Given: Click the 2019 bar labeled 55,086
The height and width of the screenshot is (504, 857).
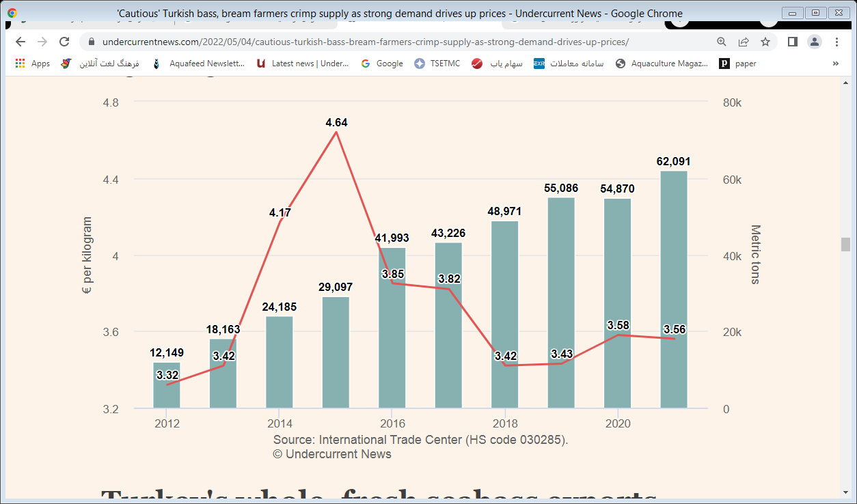Looking at the screenshot, I should pos(561,303).
